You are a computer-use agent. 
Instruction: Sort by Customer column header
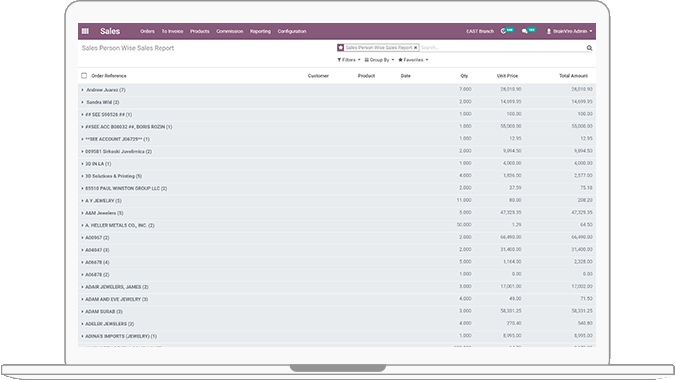[318, 76]
